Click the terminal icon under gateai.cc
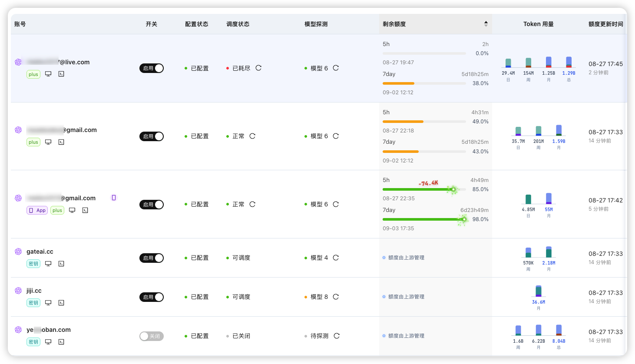This screenshot has height=364, width=635. coord(61,264)
